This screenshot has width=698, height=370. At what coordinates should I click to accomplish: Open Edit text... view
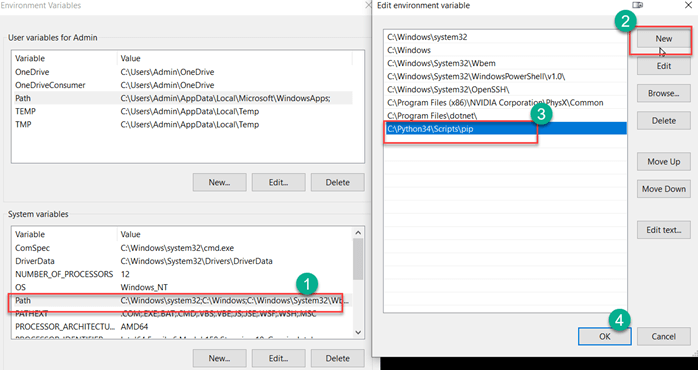[x=663, y=230]
